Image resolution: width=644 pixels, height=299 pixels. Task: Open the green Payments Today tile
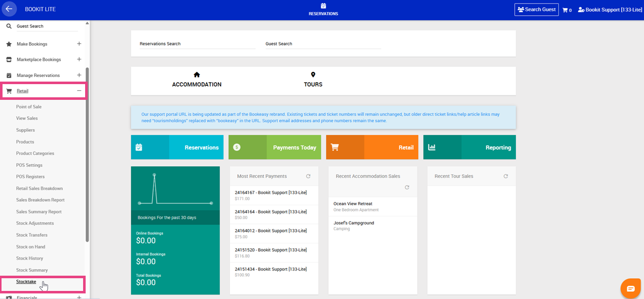pyautogui.click(x=275, y=147)
